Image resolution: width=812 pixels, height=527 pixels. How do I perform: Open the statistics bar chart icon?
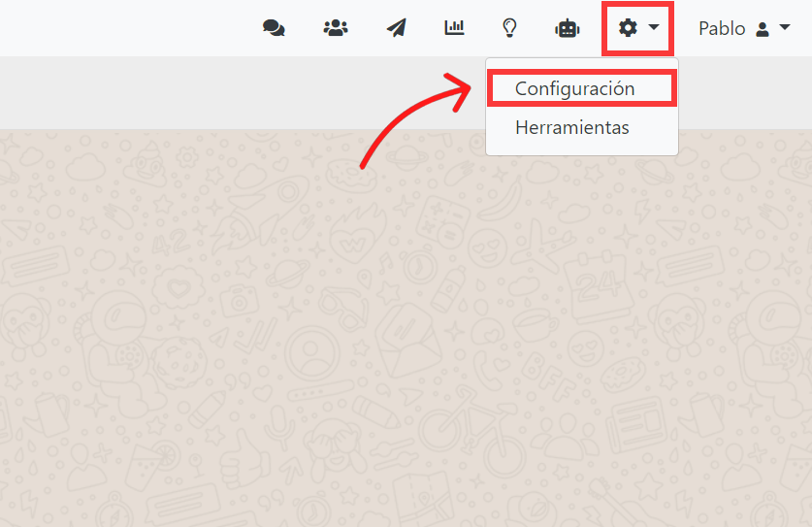454,28
